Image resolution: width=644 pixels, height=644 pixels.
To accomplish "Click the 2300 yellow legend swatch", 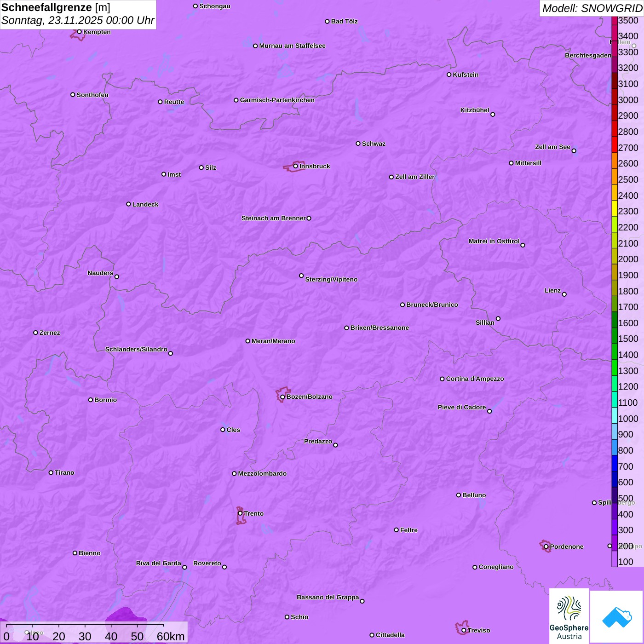I will pyautogui.click(x=615, y=208).
